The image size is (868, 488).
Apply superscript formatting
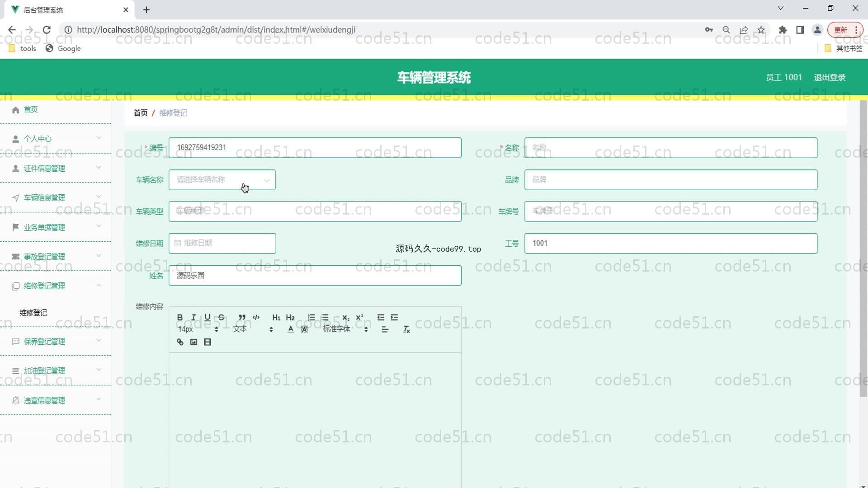(359, 317)
